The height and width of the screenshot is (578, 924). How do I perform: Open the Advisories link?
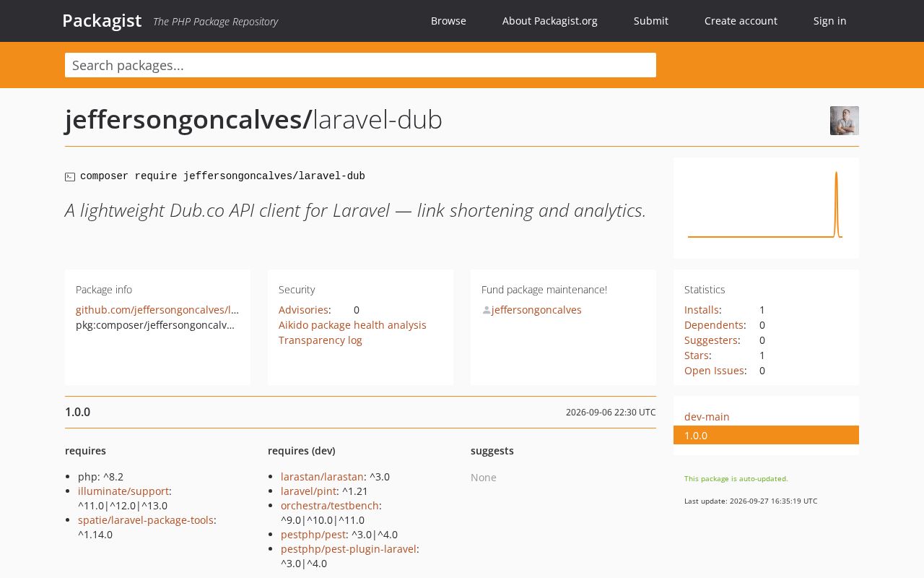(x=303, y=310)
